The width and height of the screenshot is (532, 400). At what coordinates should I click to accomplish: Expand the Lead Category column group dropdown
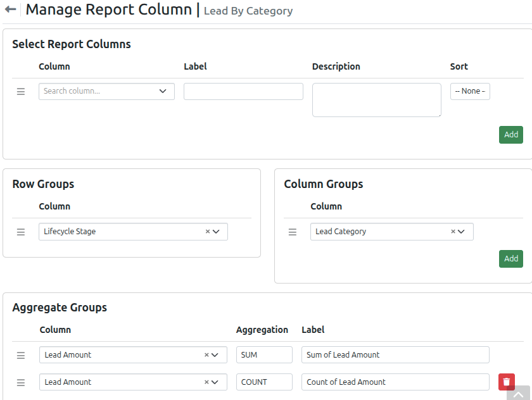[x=461, y=232]
